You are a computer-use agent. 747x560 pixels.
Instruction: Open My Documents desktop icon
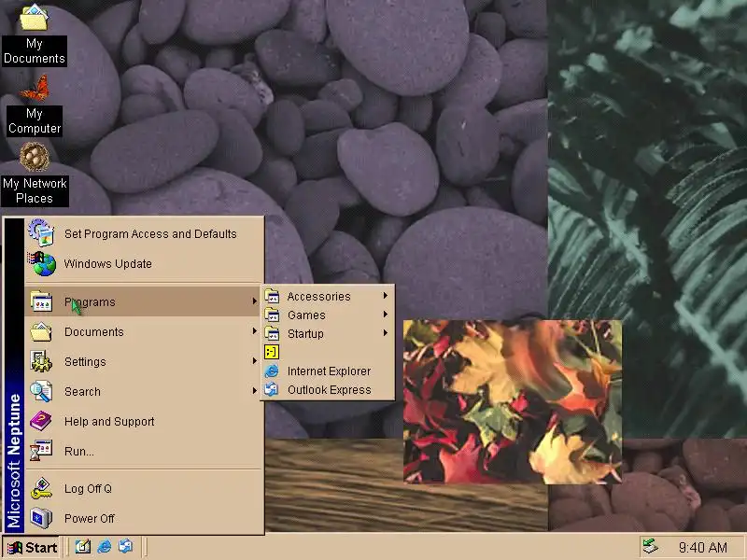click(34, 17)
